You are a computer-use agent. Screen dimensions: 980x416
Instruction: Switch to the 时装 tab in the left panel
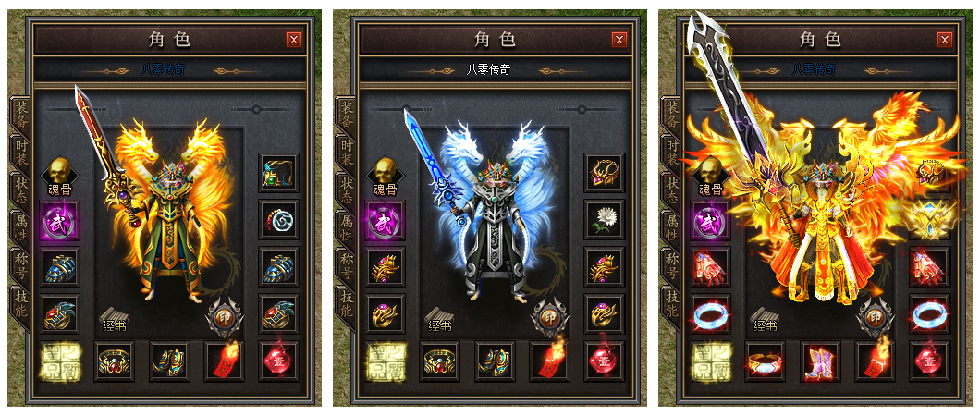tap(20, 152)
